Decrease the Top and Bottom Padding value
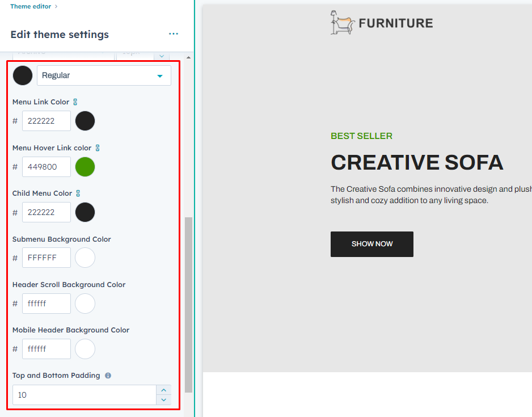Screen dimensions: 532x417 (x=163, y=399)
